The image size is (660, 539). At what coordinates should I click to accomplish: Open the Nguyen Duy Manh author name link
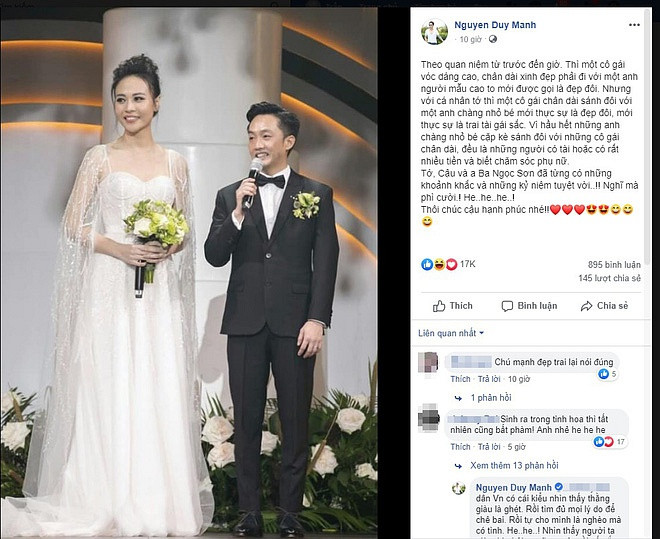(x=495, y=25)
